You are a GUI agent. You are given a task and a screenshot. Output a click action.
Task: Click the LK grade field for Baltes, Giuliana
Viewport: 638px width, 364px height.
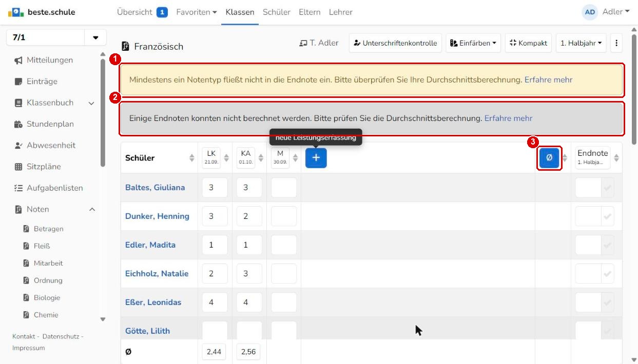[x=215, y=188]
